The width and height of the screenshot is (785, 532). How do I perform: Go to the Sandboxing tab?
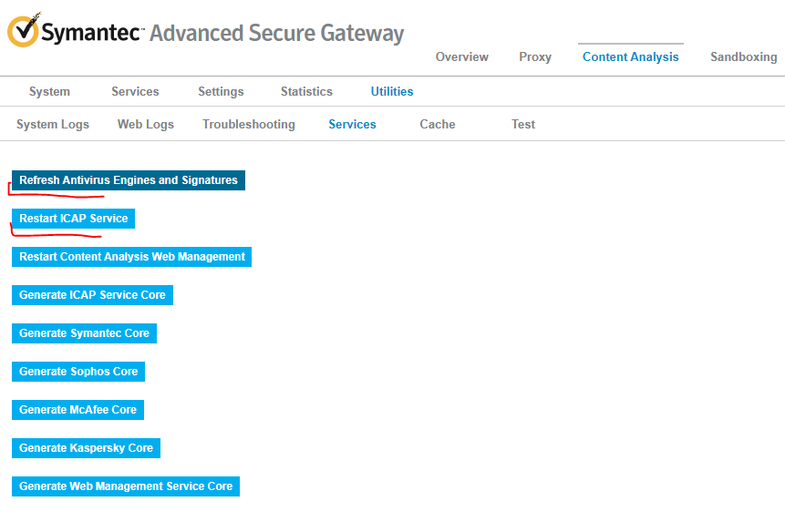pos(743,56)
